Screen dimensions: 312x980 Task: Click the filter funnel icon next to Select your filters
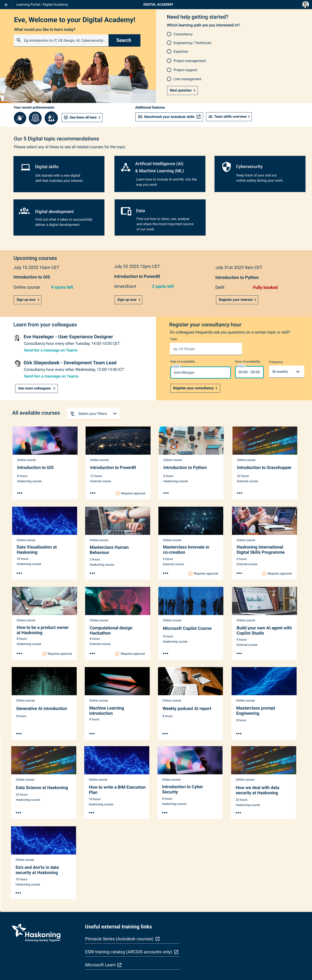pos(73,414)
